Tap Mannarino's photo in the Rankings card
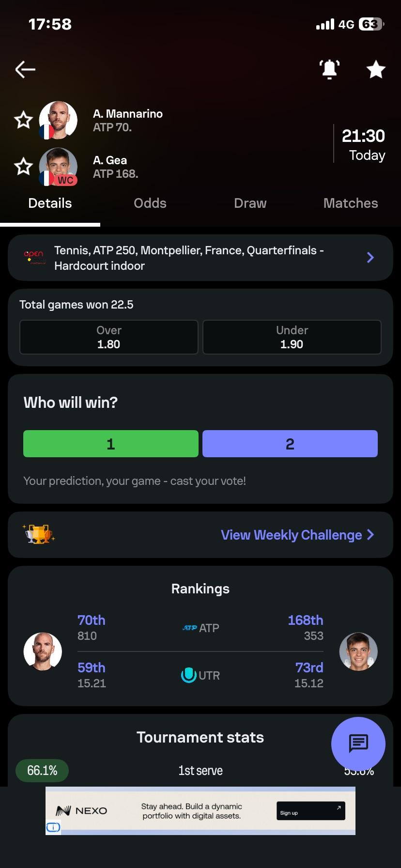 pos(43,651)
